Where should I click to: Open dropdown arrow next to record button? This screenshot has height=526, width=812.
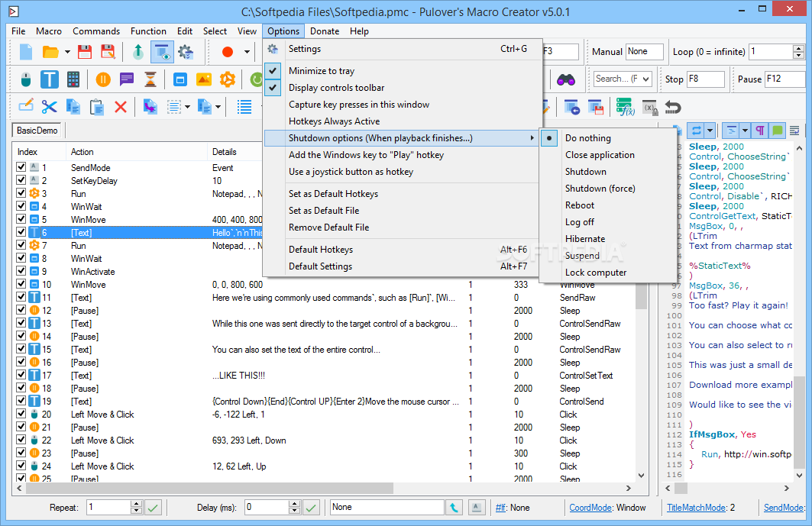point(247,52)
